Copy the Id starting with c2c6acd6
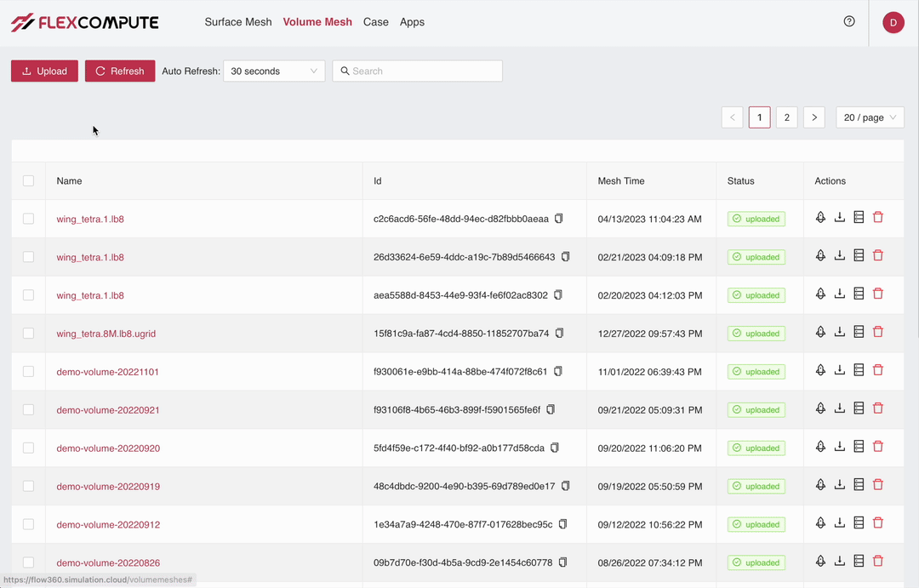 [559, 219]
